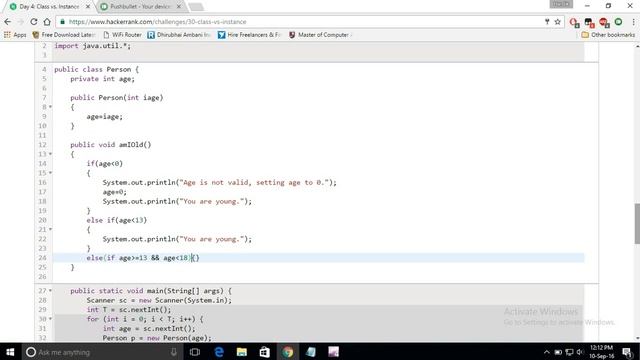
Task: Open File Explorer from the taskbar
Action: pyautogui.click(x=242, y=352)
